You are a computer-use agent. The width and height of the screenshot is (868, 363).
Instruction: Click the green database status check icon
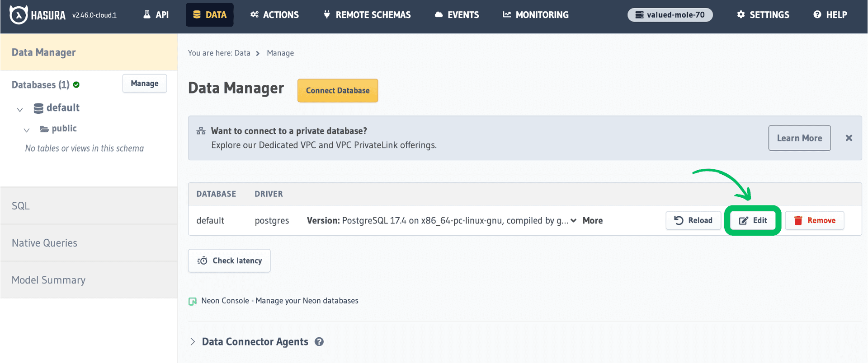tap(76, 85)
